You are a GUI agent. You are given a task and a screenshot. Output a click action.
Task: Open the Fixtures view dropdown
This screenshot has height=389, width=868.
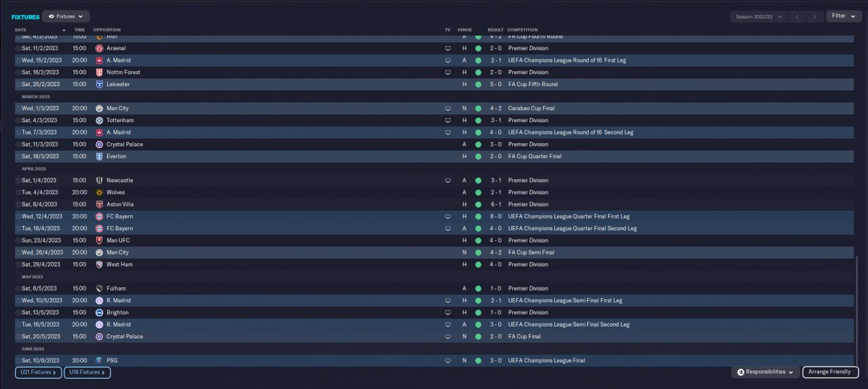click(x=66, y=16)
